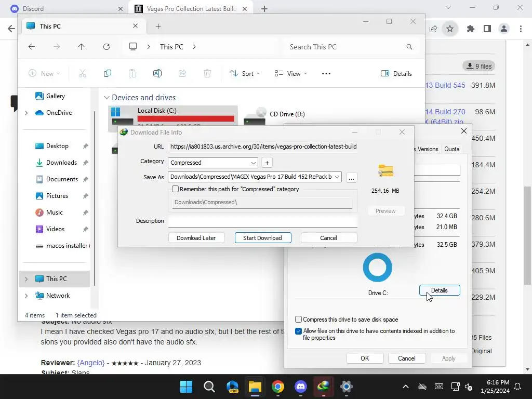Open macos installer folder in sidebar
The image size is (532, 399).
point(63,246)
